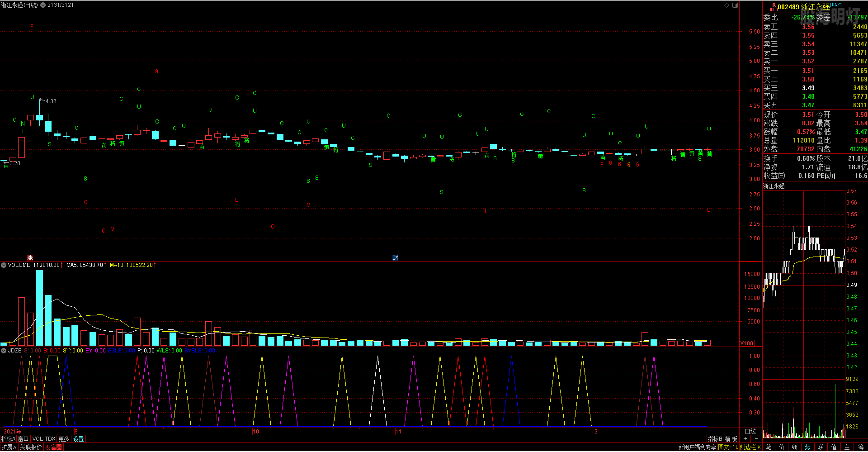
Task: Click the 浙江永强 intraday chart title
Action: (x=774, y=186)
